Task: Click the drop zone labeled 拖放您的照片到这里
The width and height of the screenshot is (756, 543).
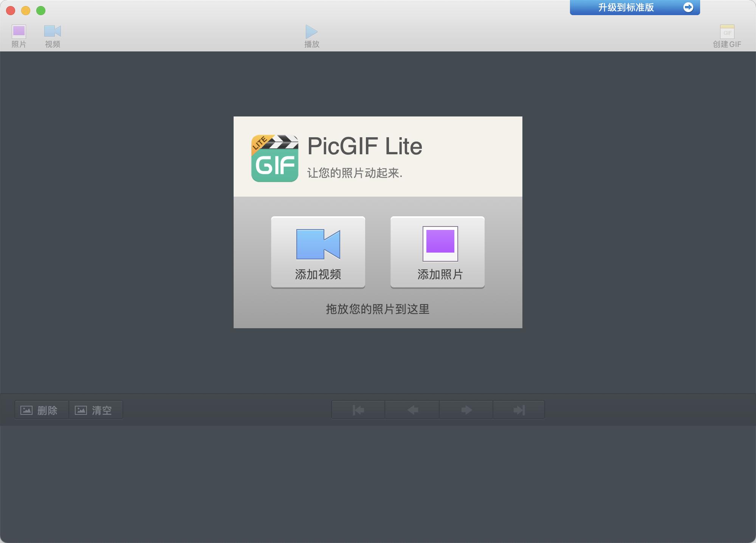Action: (378, 309)
